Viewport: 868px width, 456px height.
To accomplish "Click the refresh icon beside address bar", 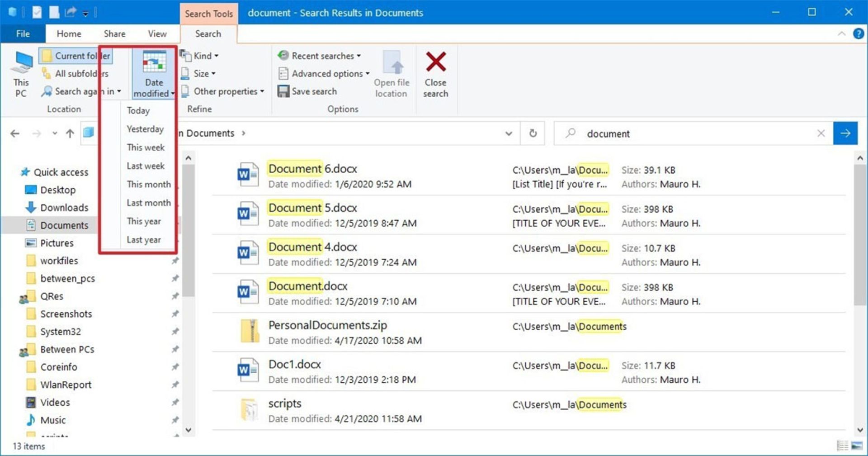I will coord(533,133).
